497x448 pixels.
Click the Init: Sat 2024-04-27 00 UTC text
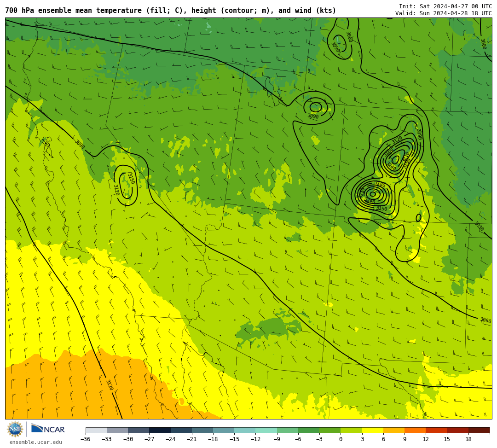pos(445,6)
